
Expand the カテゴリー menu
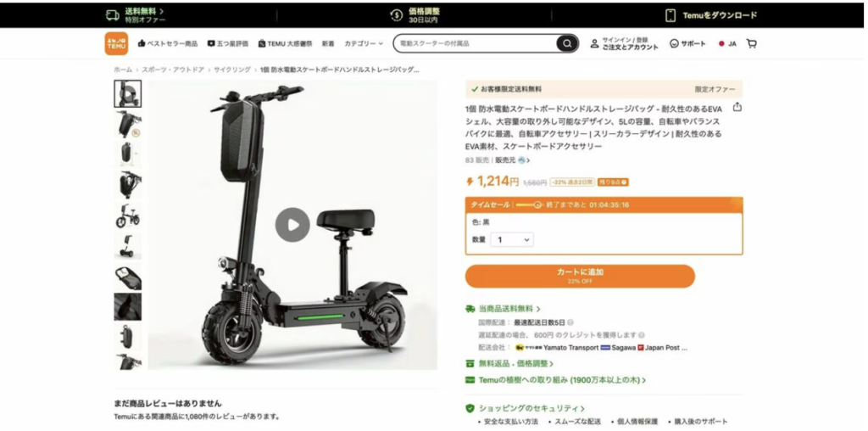(x=364, y=43)
